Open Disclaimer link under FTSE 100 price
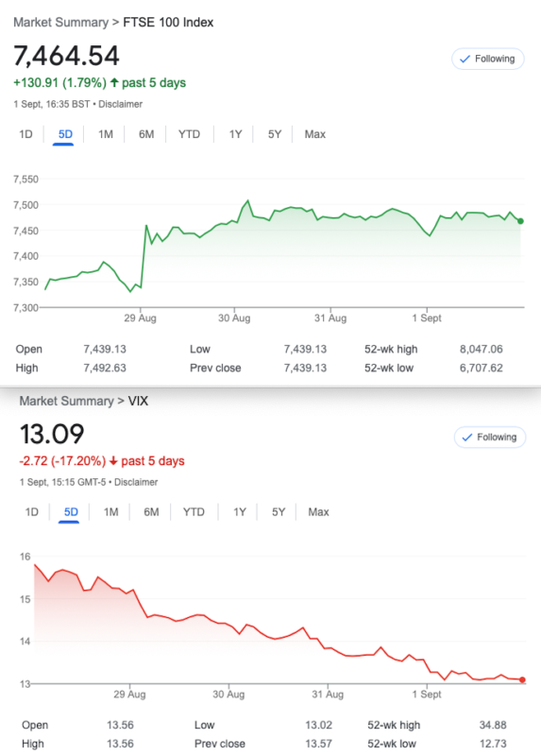The image size is (541, 756). click(x=121, y=104)
